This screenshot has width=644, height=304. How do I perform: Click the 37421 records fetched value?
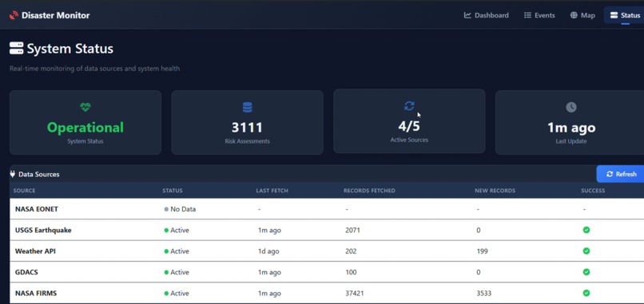pyautogui.click(x=355, y=294)
